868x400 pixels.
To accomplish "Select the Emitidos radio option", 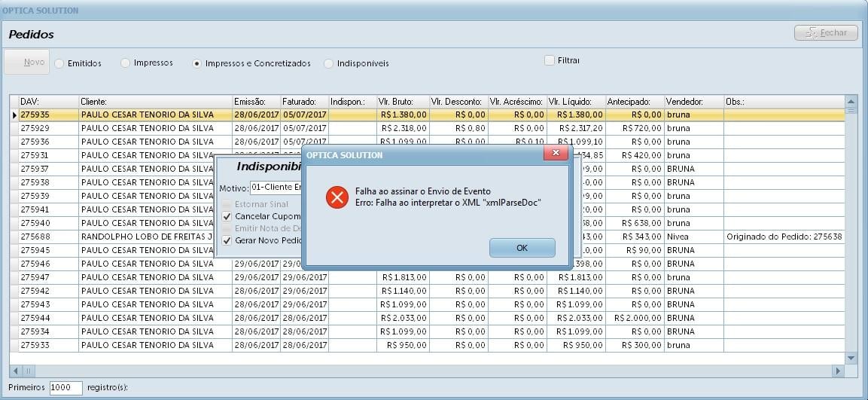I will (59, 64).
